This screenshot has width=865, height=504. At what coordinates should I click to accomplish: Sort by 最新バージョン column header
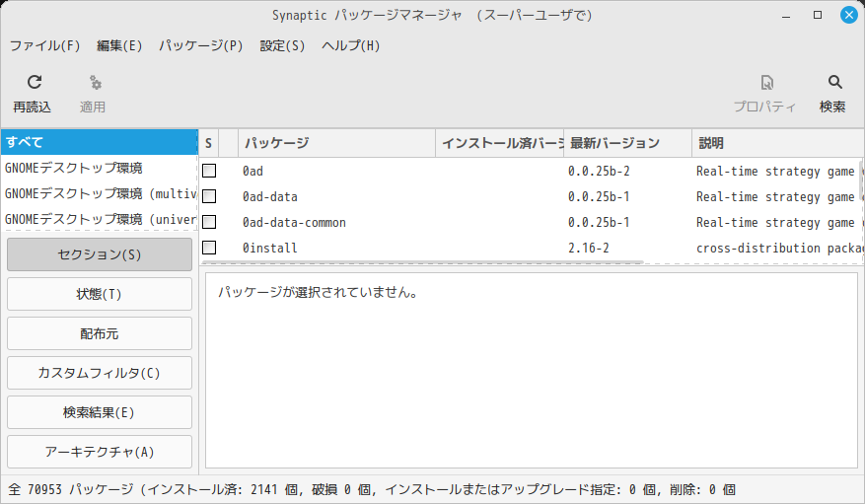pyautogui.click(x=627, y=143)
